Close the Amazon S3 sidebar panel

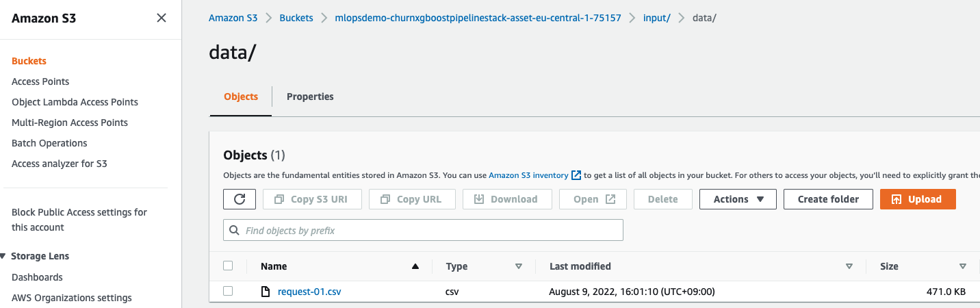point(162,18)
